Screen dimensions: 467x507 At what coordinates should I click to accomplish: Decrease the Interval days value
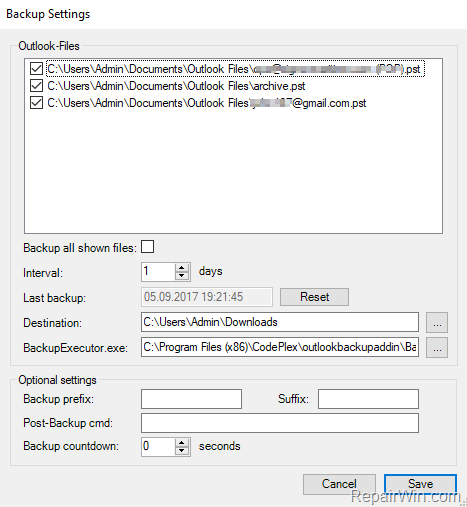coord(182,276)
